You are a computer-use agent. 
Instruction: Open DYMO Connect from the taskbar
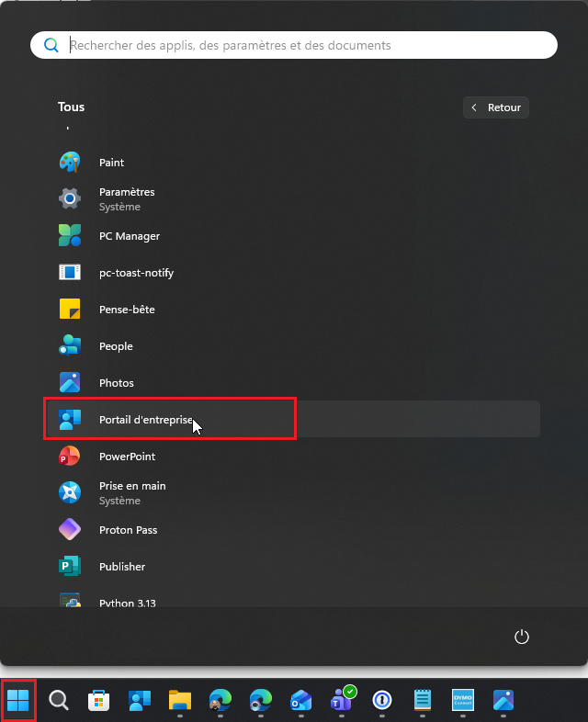point(463,701)
